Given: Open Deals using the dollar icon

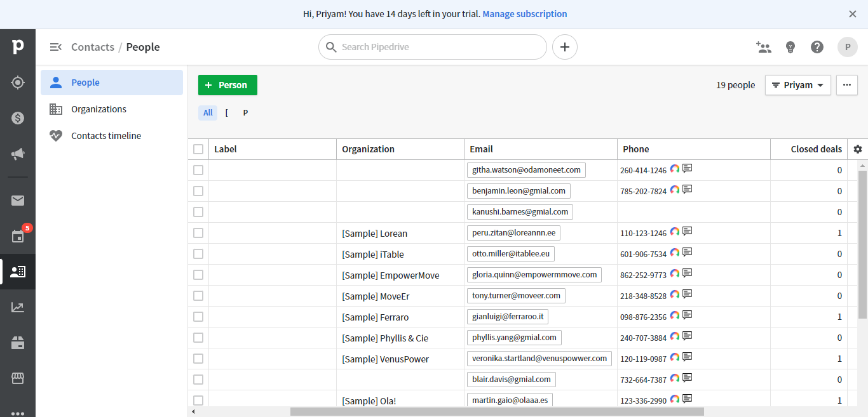Looking at the screenshot, I should point(18,118).
